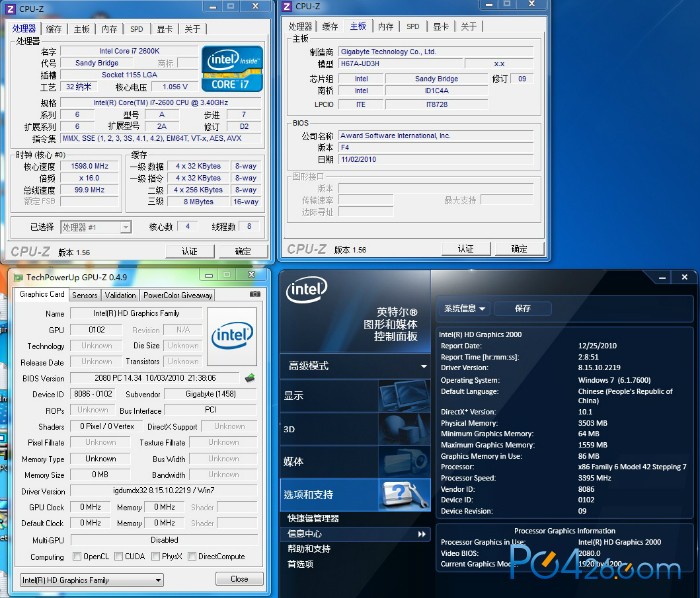
Task: Close the Intel graphics control panel
Action: [684, 277]
